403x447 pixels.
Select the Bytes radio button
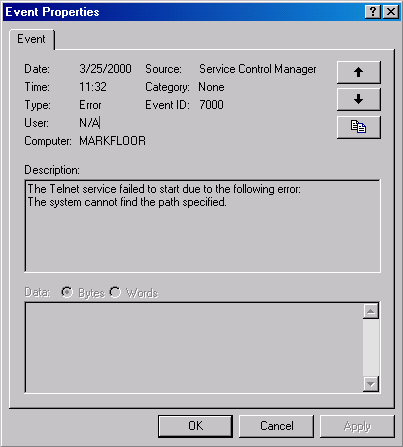[67, 292]
